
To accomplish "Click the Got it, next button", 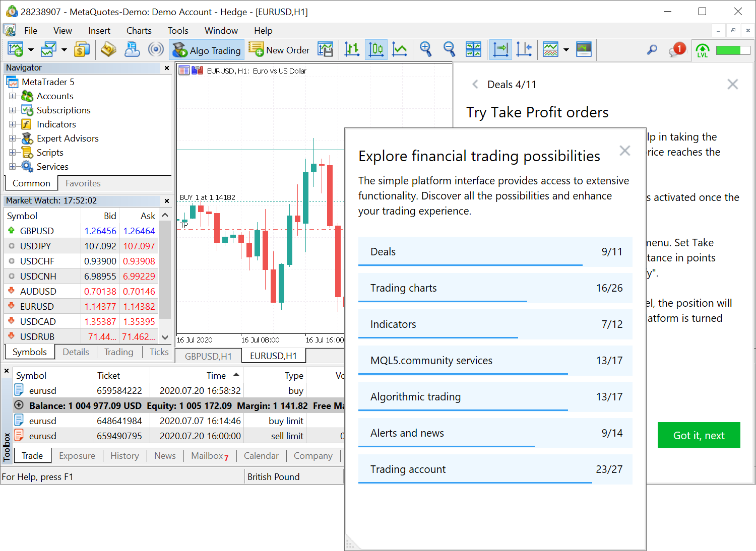I will [699, 435].
